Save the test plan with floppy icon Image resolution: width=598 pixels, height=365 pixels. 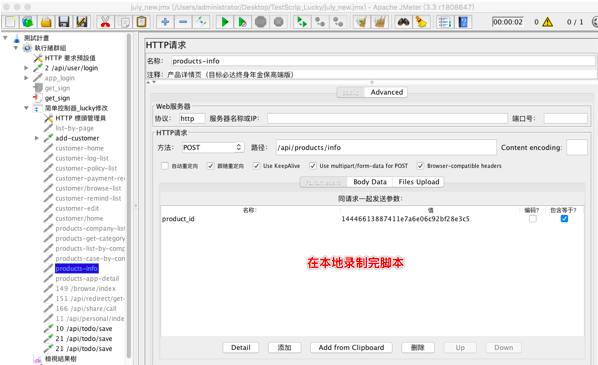point(64,22)
